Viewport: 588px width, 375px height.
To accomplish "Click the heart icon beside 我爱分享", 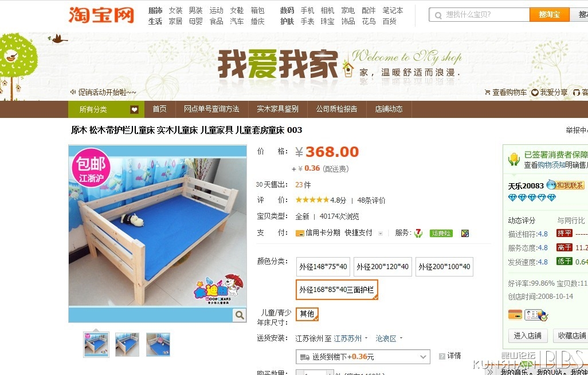I will pyautogui.click(x=535, y=92).
